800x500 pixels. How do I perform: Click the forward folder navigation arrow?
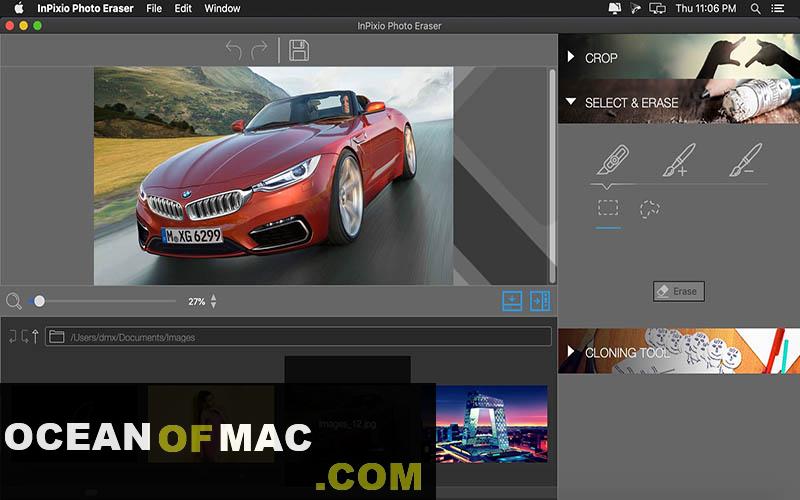tap(24, 336)
